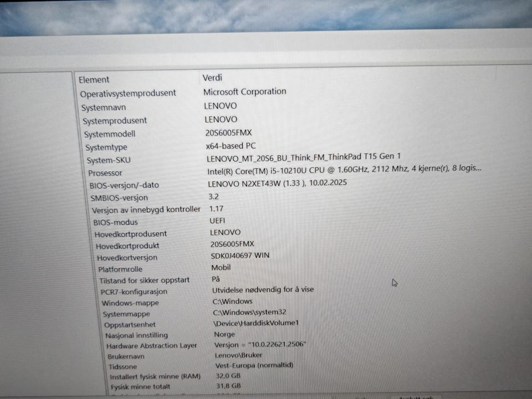Select the Systemprodusent row label

115,121
